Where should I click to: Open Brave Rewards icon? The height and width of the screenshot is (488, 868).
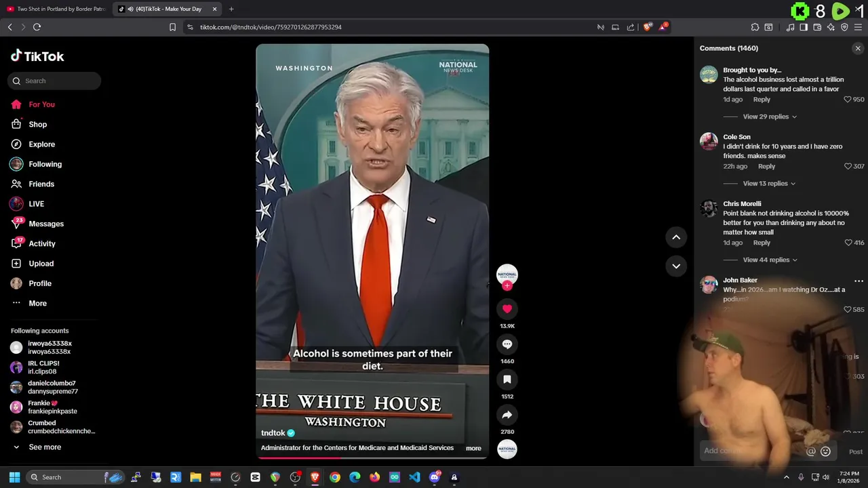pos(665,27)
